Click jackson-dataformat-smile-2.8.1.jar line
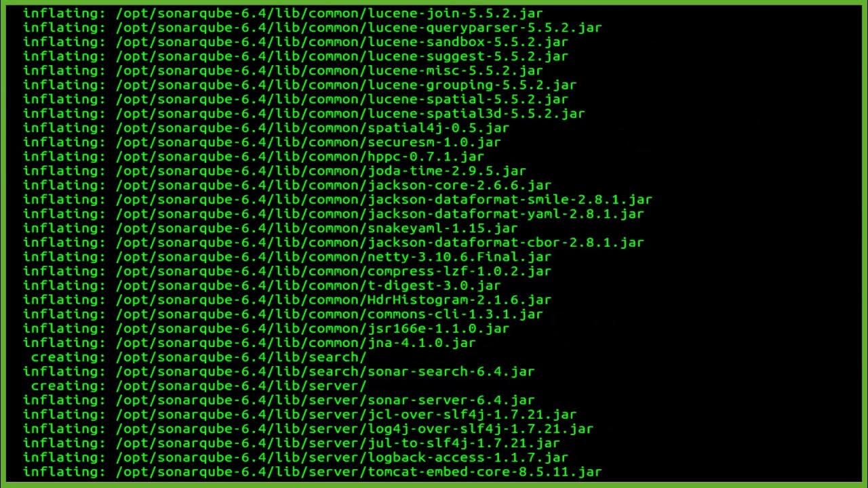Viewport: 868px width, 488px height. pos(338,199)
